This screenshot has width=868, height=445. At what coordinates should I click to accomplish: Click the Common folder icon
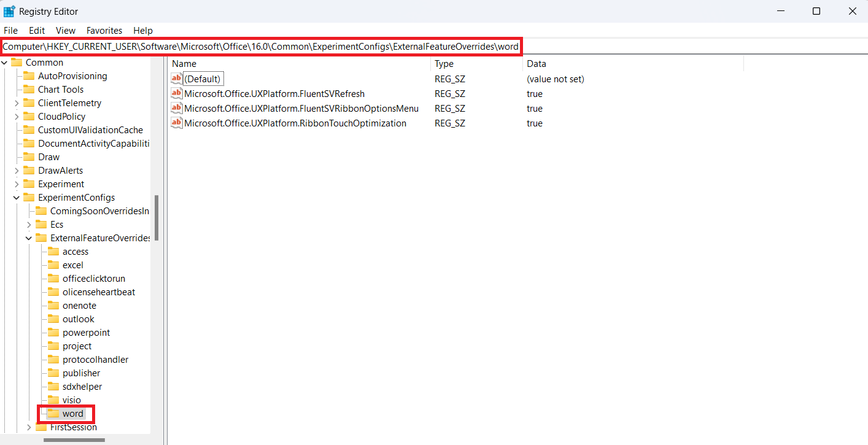(x=17, y=63)
